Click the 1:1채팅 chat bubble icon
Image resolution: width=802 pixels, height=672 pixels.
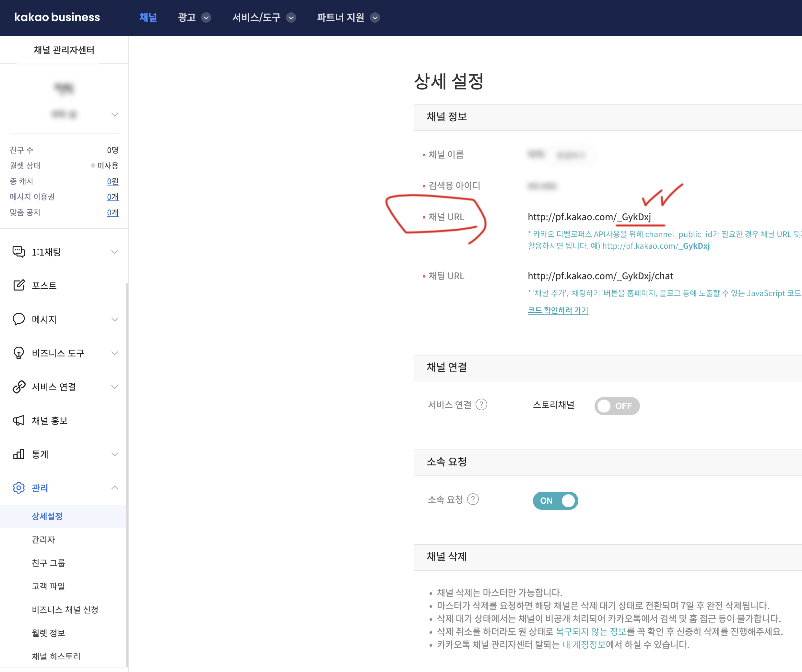coord(19,252)
